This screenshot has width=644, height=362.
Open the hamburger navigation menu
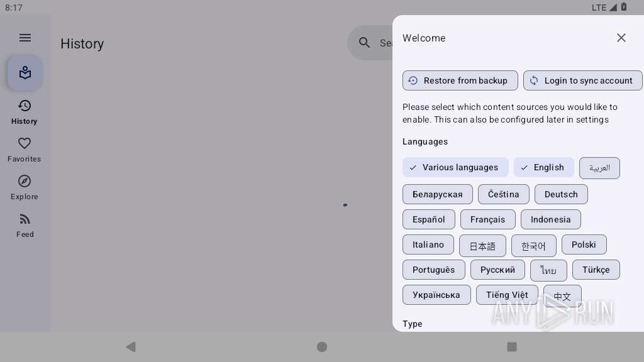click(25, 38)
